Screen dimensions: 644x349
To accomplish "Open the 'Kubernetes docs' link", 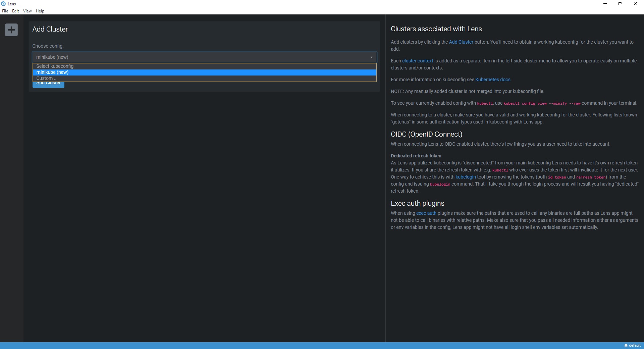I will tap(493, 80).
